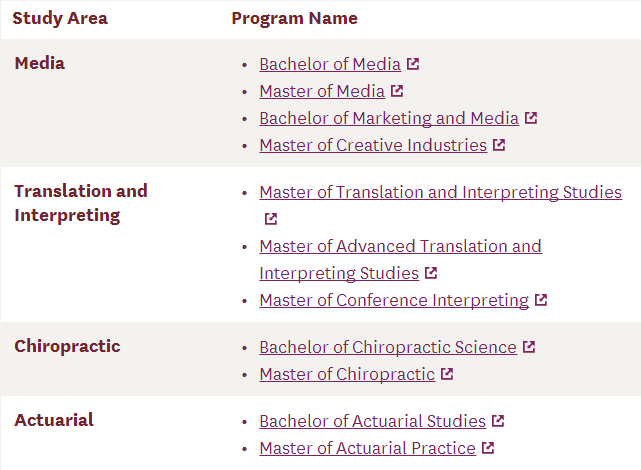The height and width of the screenshot is (470, 641).
Task: Click external-link icon beside Master of Conference Interpreting
Action: pos(541,300)
